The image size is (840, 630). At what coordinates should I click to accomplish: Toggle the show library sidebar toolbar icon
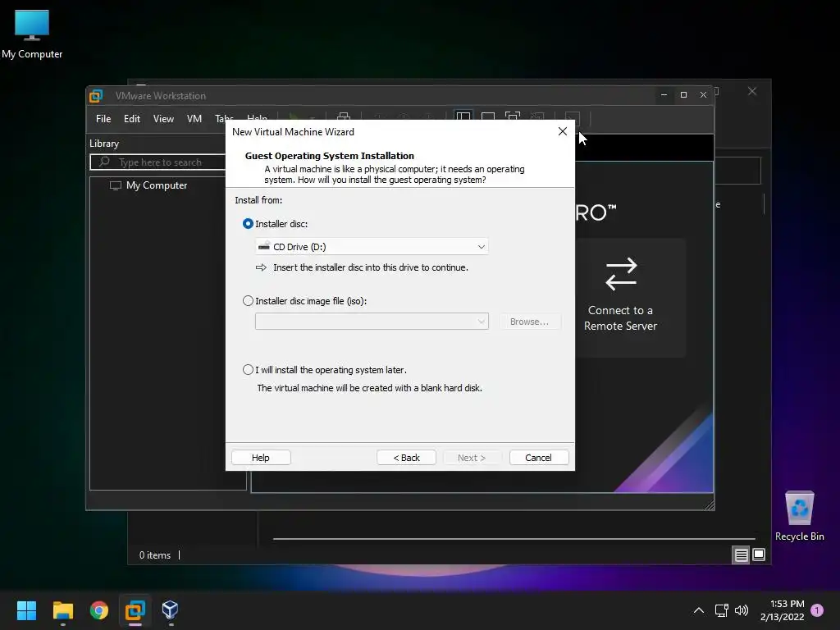point(463,116)
